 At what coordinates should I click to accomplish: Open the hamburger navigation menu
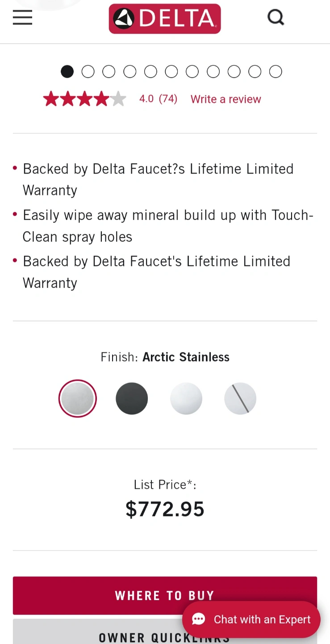click(x=22, y=18)
